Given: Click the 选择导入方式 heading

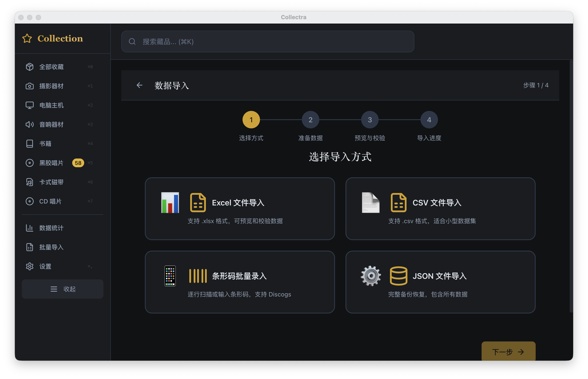Looking at the screenshot, I should coord(340,157).
